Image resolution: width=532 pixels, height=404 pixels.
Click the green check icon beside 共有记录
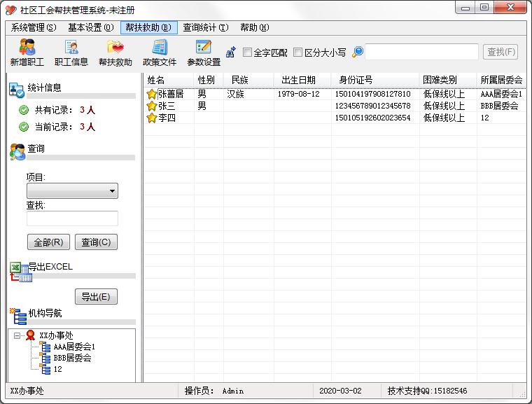tap(24, 110)
